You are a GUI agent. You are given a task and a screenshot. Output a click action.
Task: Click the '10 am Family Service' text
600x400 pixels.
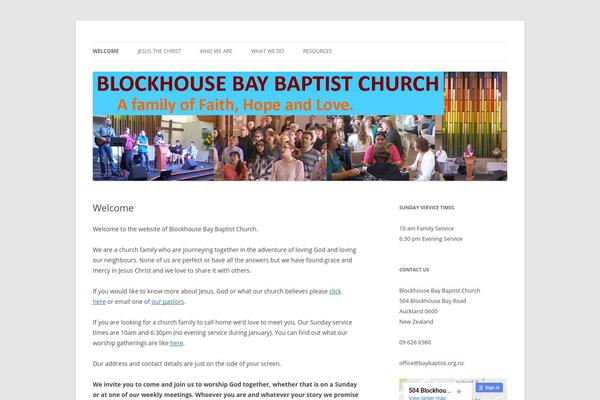[x=426, y=229]
